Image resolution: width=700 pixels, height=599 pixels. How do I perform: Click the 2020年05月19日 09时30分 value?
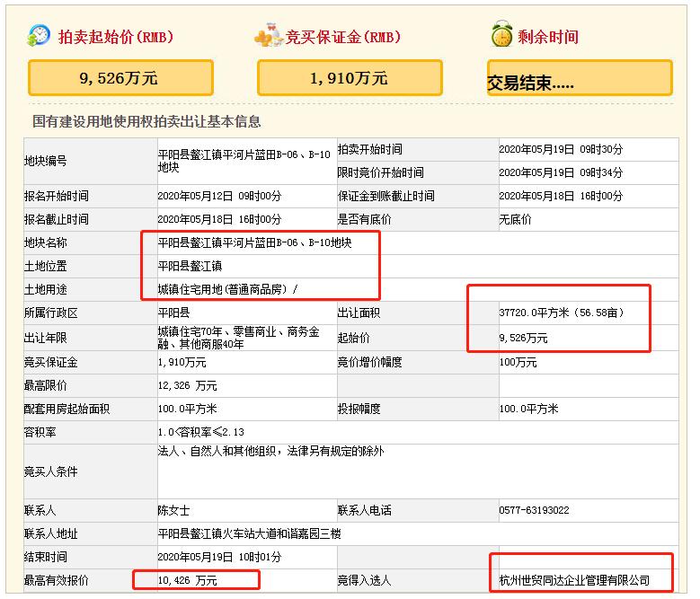point(560,149)
